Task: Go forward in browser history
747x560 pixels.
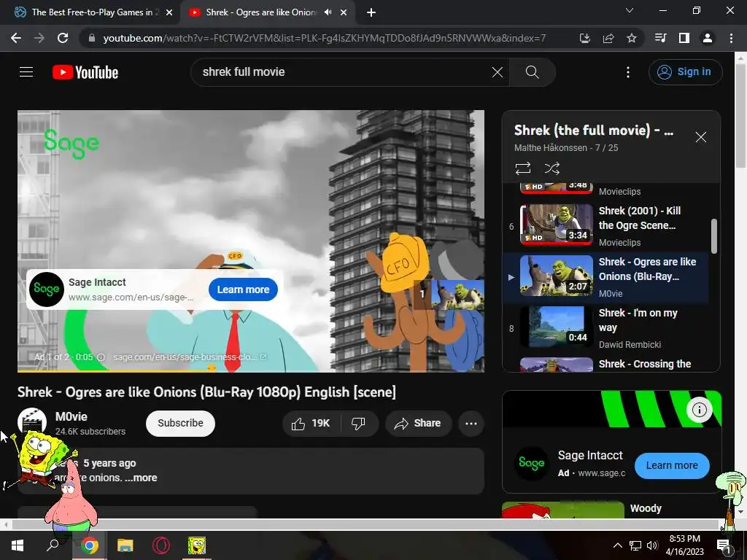Action: pyautogui.click(x=39, y=38)
